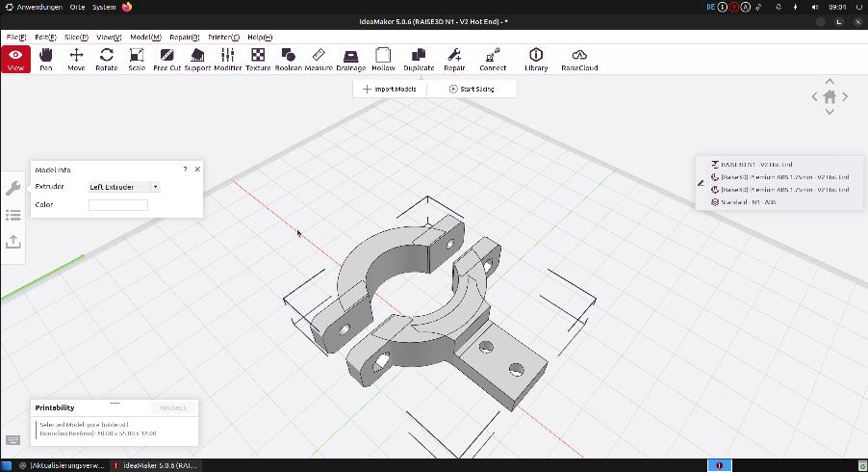Rotate view using the up arrow

pos(830,82)
